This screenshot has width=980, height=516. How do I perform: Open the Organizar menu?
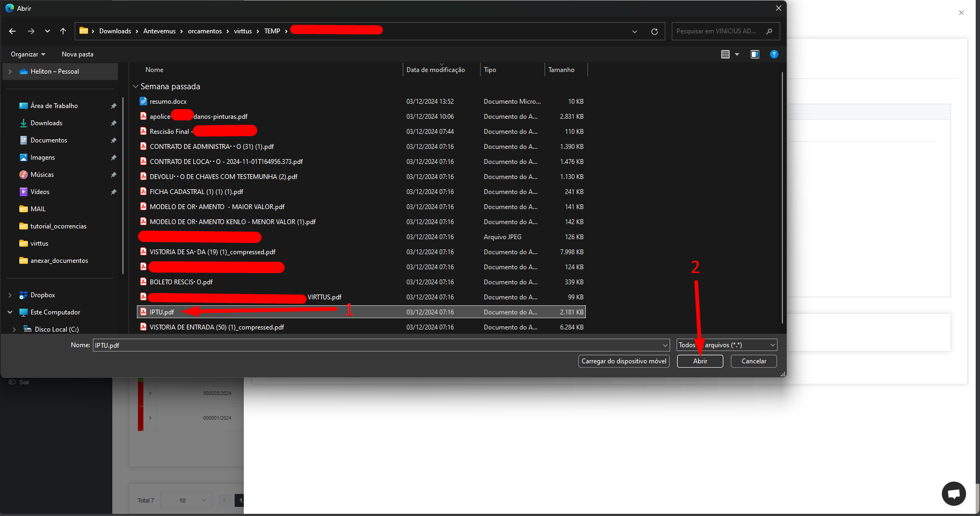(x=28, y=54)
